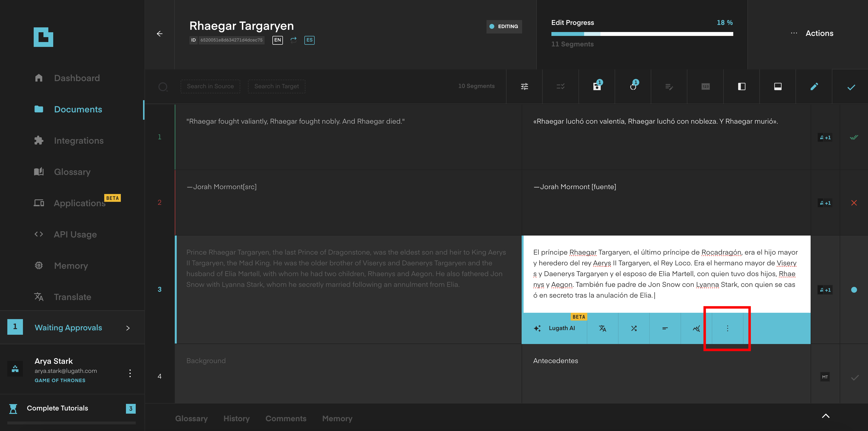Viewport: 868px width, 431px height.
Task: Open the History tab
Action: tap(236, 419)
